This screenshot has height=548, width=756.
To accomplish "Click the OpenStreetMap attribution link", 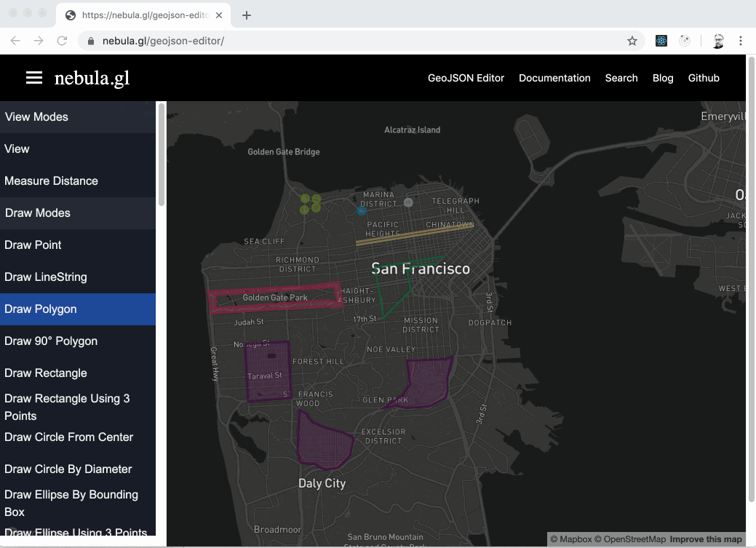I will click(630, 539).
